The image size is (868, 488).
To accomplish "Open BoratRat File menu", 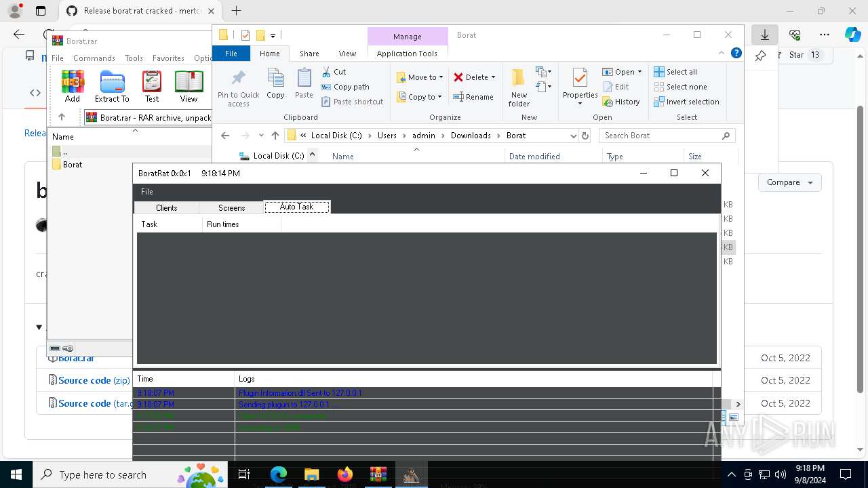I will coord(147,192).
